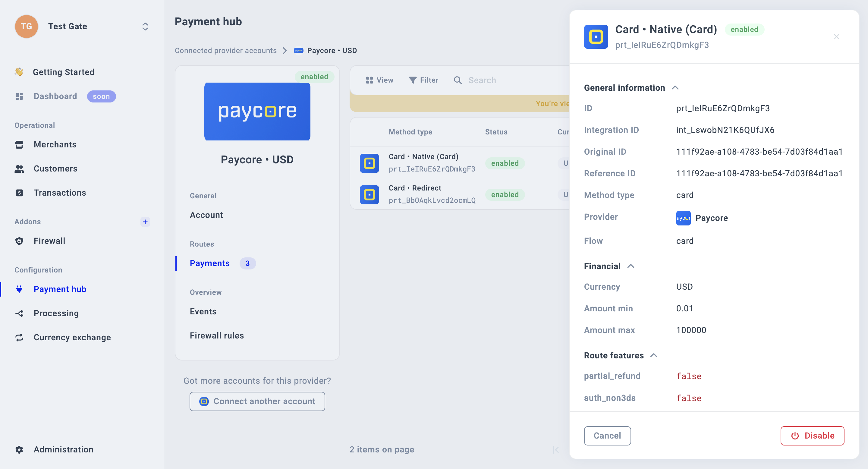868x469 pixels.
Task: Follow Connected provider accounts breadcrumb link
Action: [x=225, y=51]
